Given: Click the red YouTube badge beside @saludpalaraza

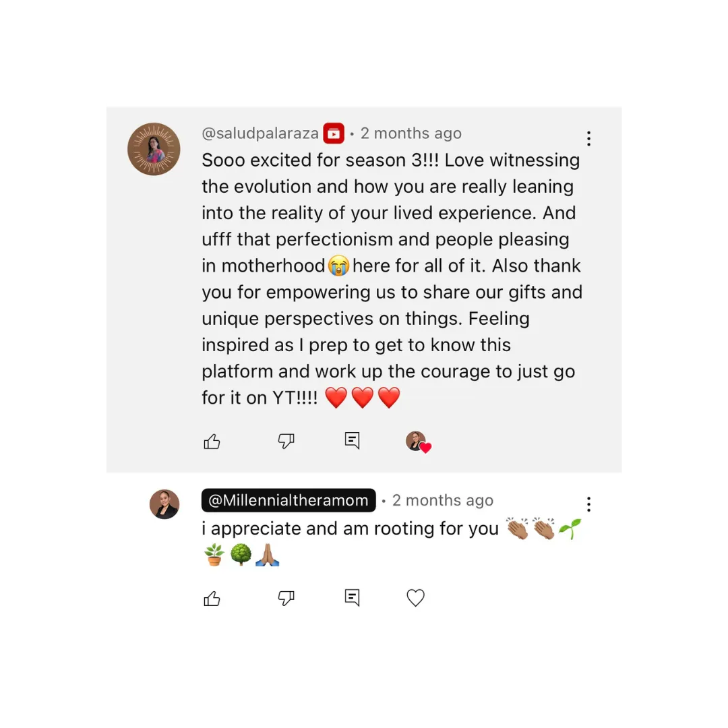Looking at the screenshot, I should (334, 133).
